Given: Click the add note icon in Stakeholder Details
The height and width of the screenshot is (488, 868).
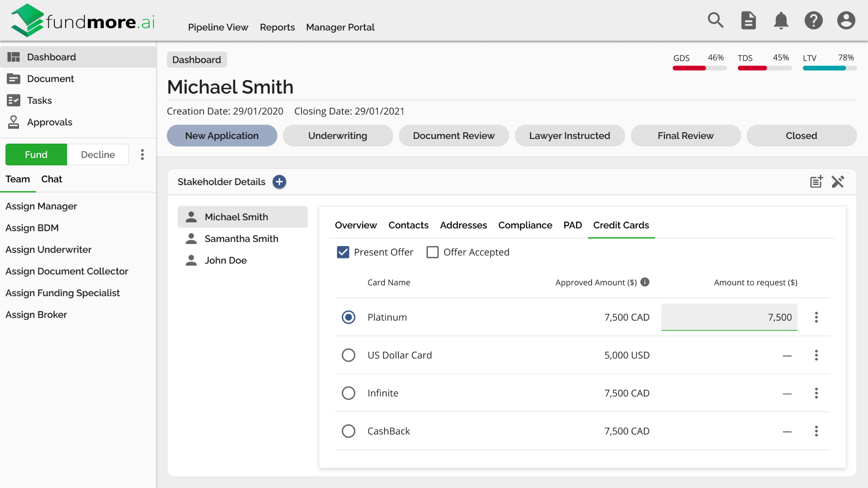Looking at the screenshot, I should pyautogui.click(x=816, y=182).
